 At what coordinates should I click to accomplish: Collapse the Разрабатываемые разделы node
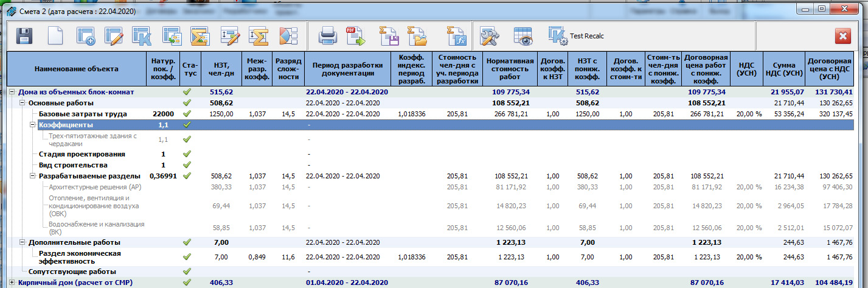[x=33, y=176]
